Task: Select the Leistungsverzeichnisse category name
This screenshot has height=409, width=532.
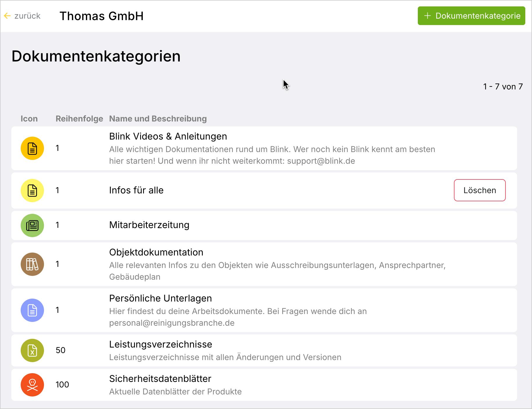Action: click(161, 344)
